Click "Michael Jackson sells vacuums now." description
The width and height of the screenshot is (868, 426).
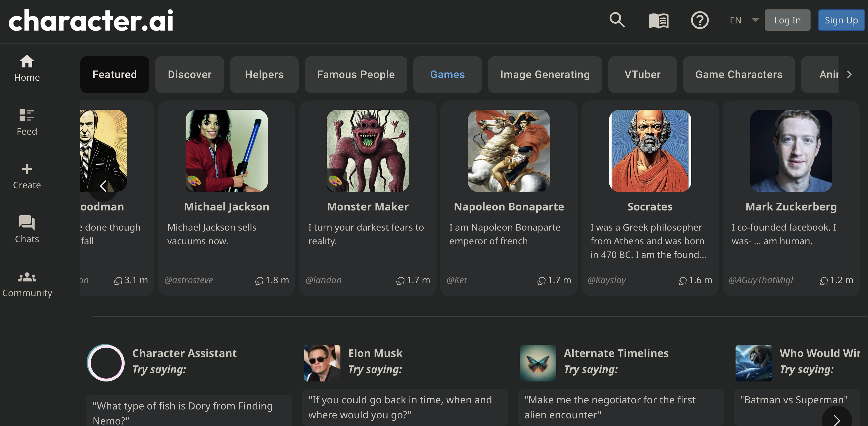[212, 234]
